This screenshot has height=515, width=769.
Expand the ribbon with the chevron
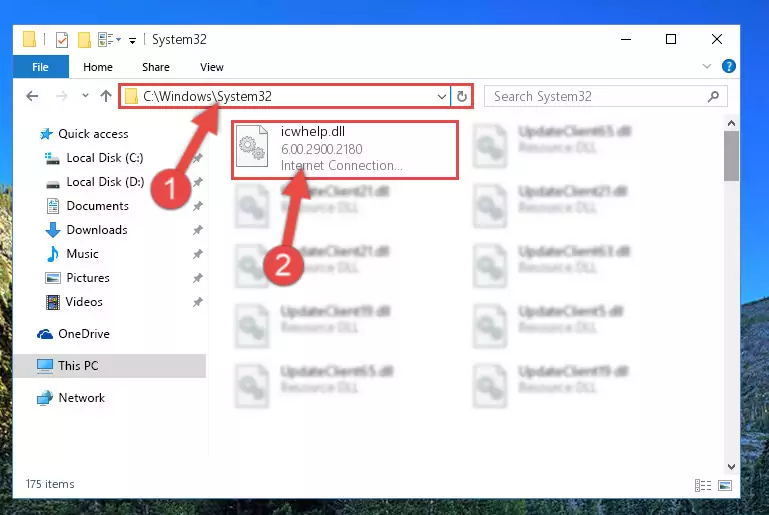click(x=707, y=66)
